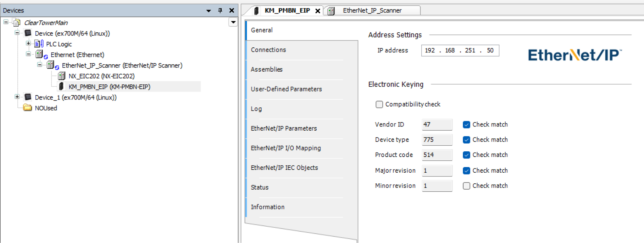Click the NX_EIC202 module icon

coord(62,76)
